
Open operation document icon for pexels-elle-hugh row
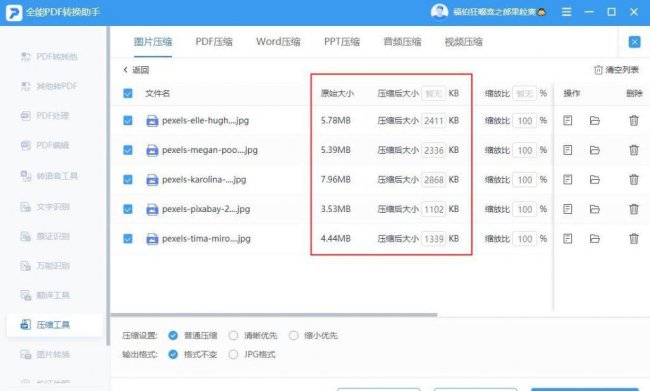[568, 121]
